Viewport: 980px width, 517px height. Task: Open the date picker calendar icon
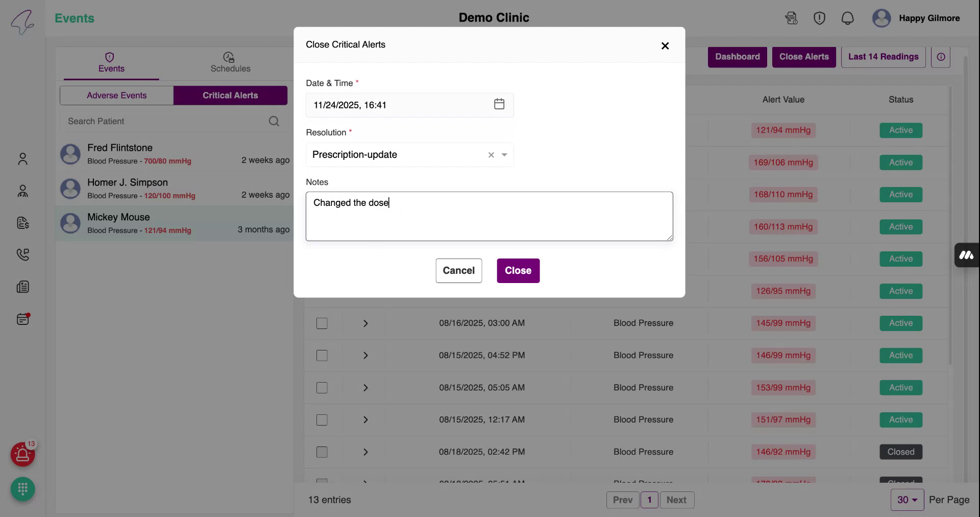pyautogui.click(x=499, y=104)
